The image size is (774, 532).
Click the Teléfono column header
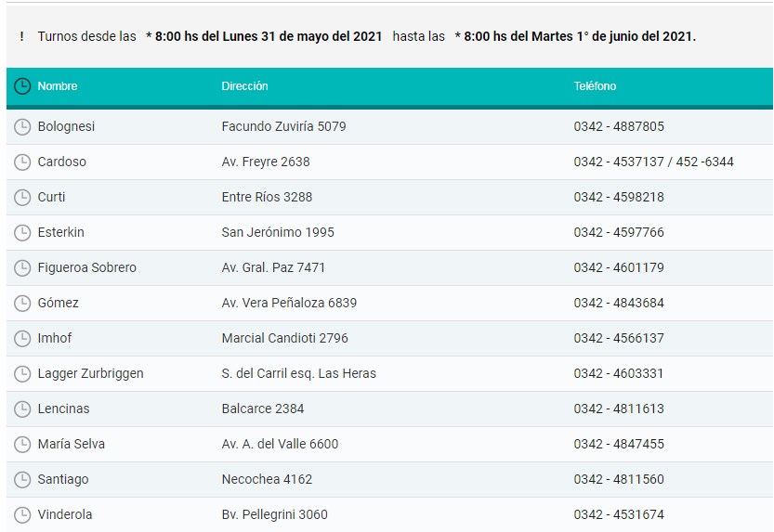(595, 86)
